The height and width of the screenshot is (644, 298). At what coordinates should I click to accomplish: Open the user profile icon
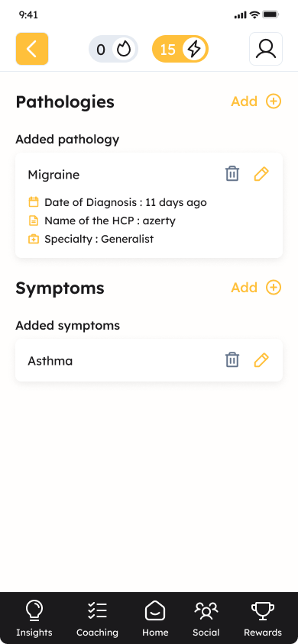coord(266,49)
